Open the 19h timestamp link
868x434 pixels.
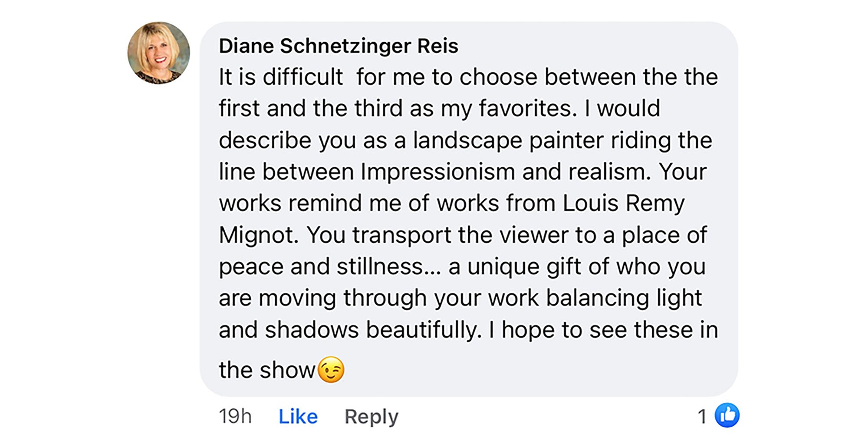click(x=235, y=416)
